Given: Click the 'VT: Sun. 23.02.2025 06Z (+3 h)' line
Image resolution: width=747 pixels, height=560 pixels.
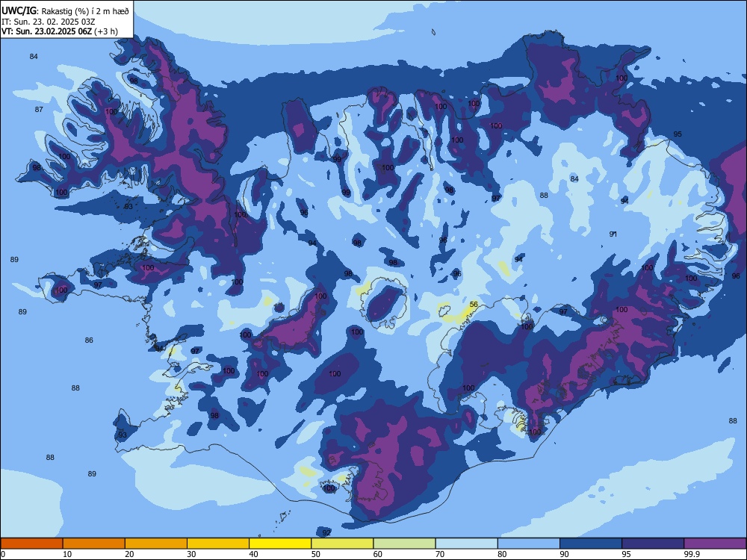Looking at the screenshot, I should point(60,31).
